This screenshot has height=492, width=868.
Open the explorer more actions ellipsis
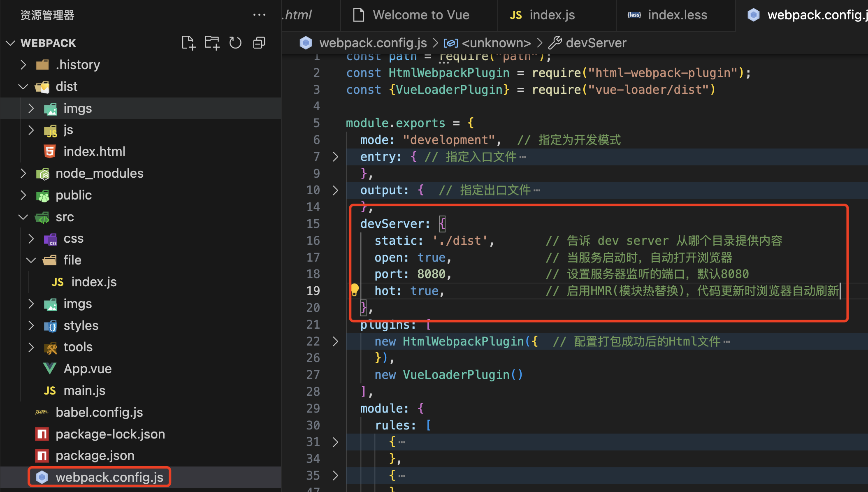[259, 15]
